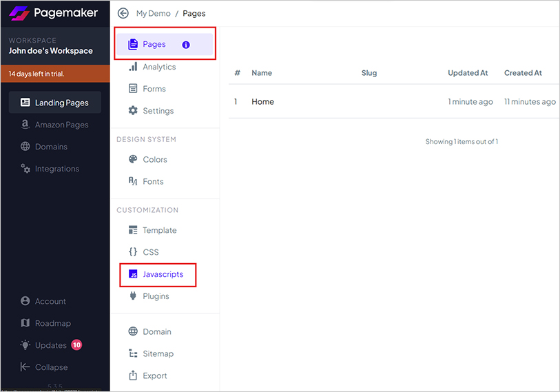Open Settings gear icon in sidebar
The image size is (560, 392).
coord(133,111)
